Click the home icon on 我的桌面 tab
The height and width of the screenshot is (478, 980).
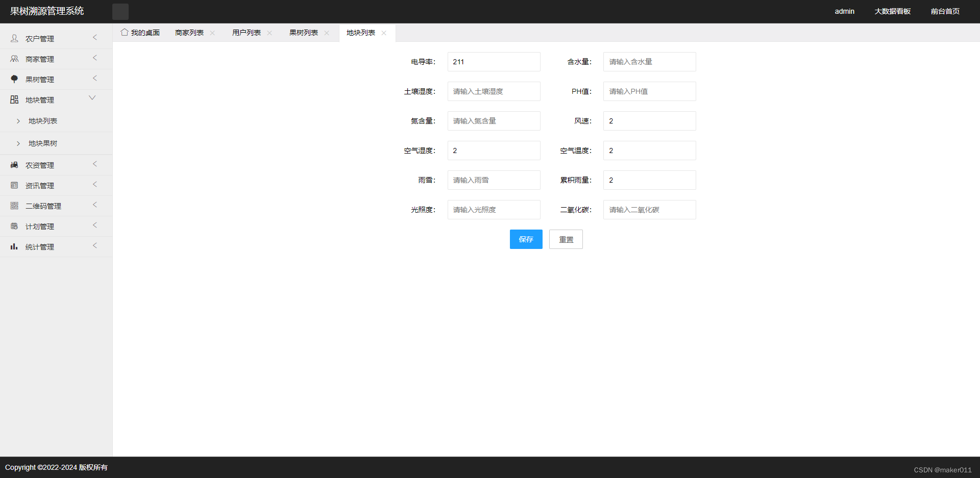pyautogui.click(x=125, y=32)
